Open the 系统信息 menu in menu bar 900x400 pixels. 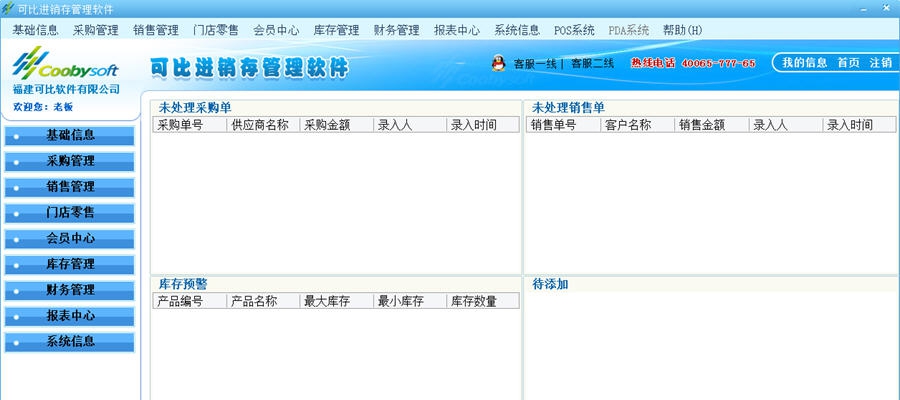pos(517,30)
